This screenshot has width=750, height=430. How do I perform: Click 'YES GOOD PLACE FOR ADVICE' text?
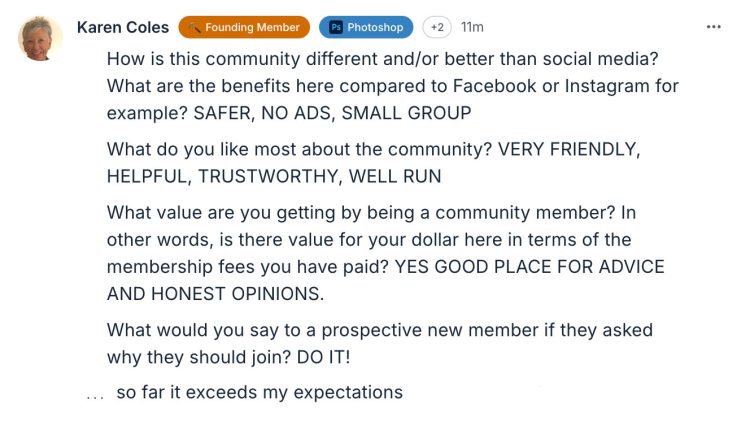(x=530, y=267)
